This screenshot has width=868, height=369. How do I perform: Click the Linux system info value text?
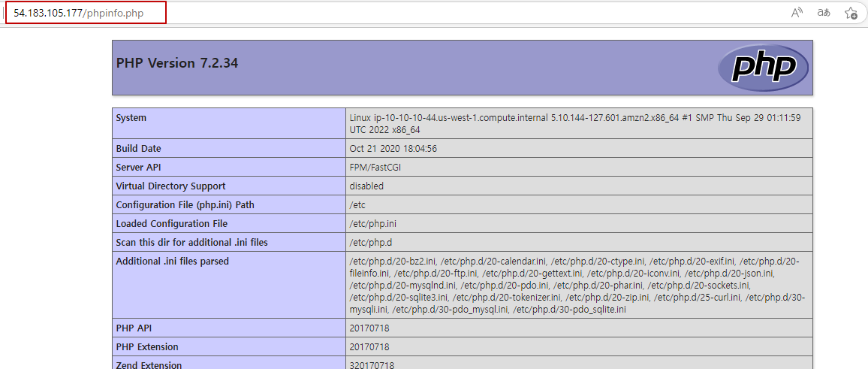pos(575,123)
